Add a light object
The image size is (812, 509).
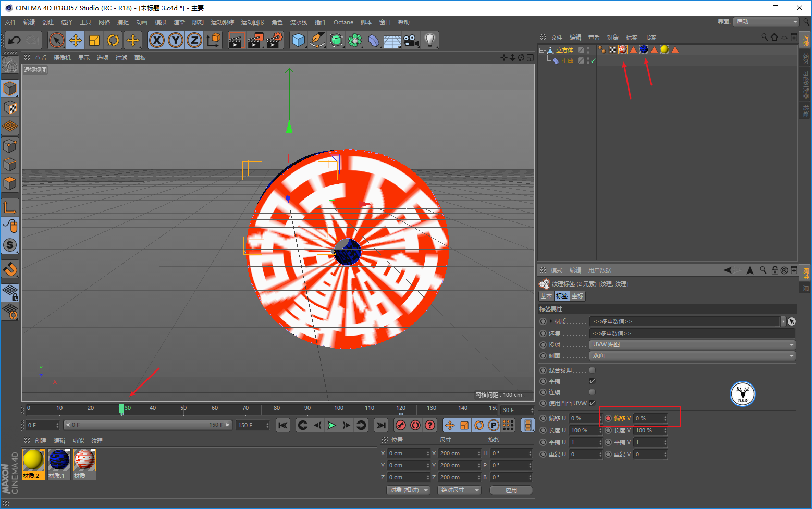tap(429, 40)
